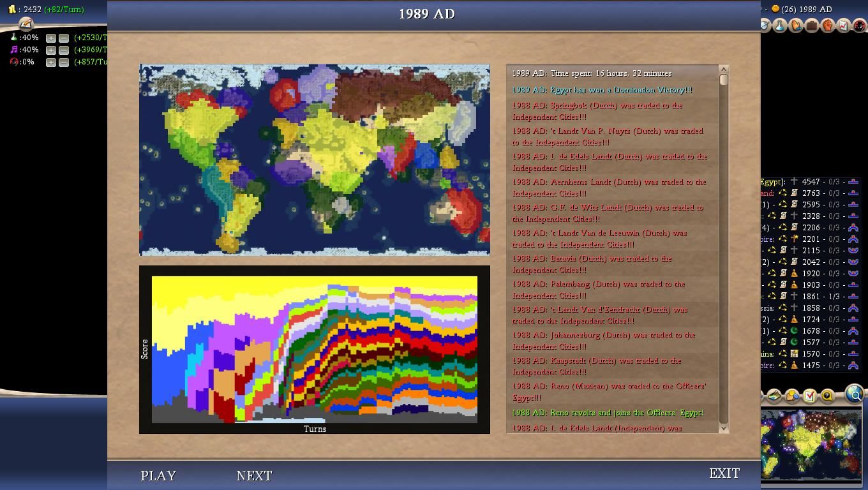Click the gold treasury coins icon
Screen dimensions: 868x490
(12, 10)
